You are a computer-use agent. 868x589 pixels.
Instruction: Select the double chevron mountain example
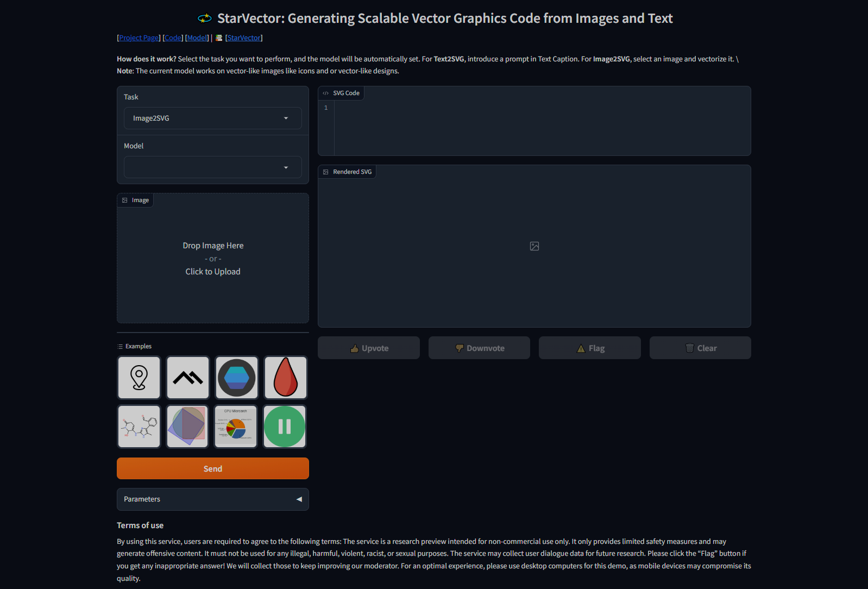click(x=188, y=378)
